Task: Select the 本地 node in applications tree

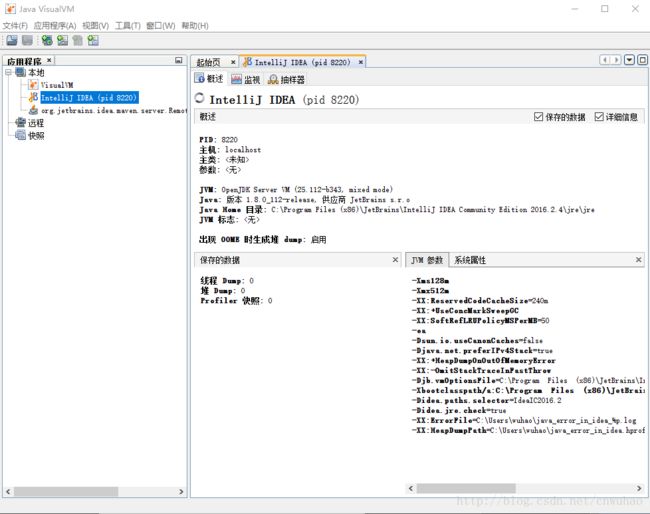Action: tap(36, 73)
